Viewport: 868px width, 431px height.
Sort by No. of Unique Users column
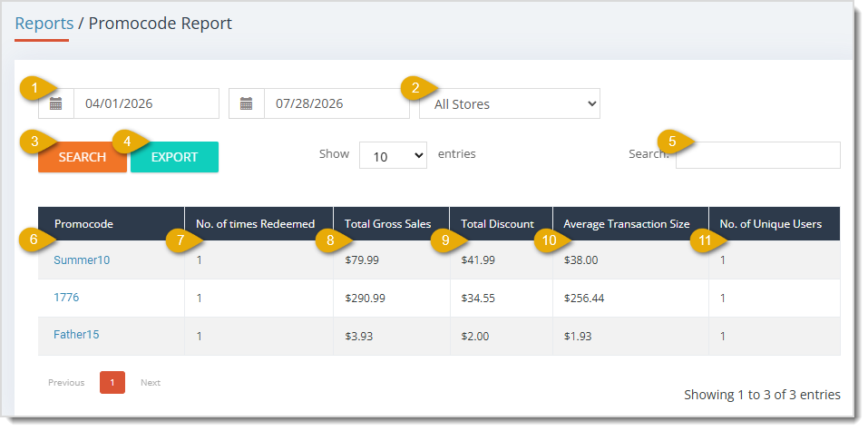(775, 224)
